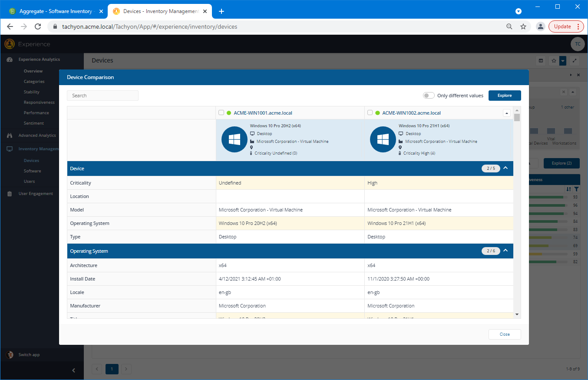
Task: Open Explore in Device Comparison dialog
Action: pyautogui.click(x=505, y=96)
